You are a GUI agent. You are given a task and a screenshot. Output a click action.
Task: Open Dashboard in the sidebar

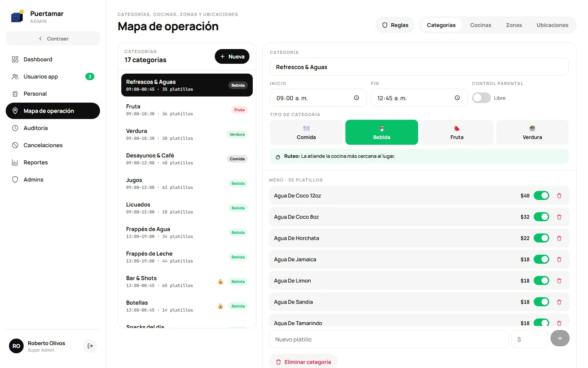53,60
